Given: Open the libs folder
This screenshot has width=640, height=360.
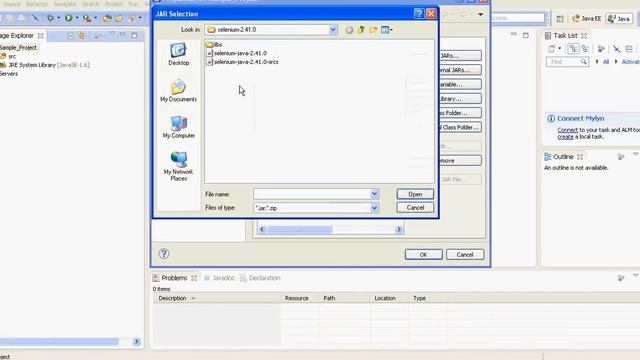Looking at the screenshot, I should click(x=214, y=44).
